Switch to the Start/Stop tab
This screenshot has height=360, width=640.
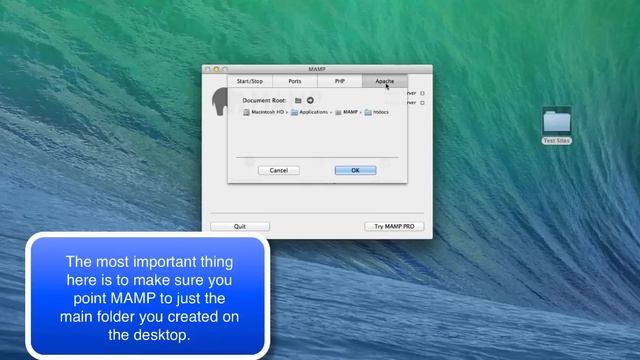coord(250,81)
